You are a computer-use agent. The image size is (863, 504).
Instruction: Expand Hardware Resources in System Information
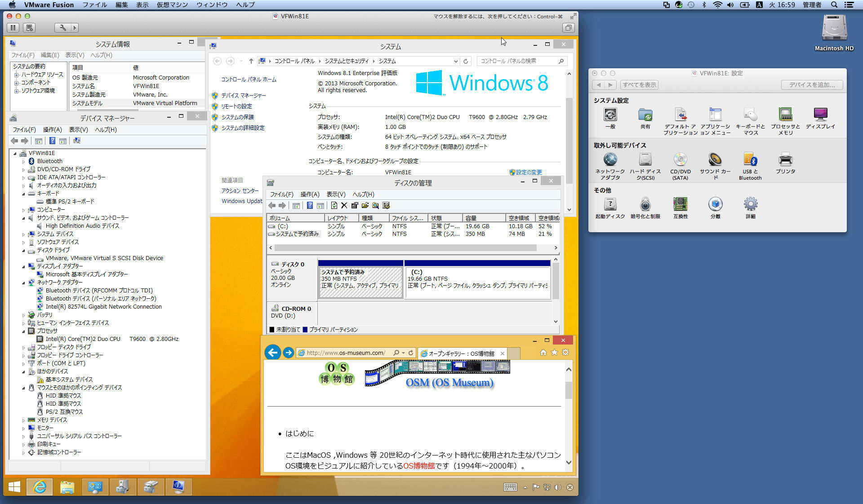click(x=17, y=75)
